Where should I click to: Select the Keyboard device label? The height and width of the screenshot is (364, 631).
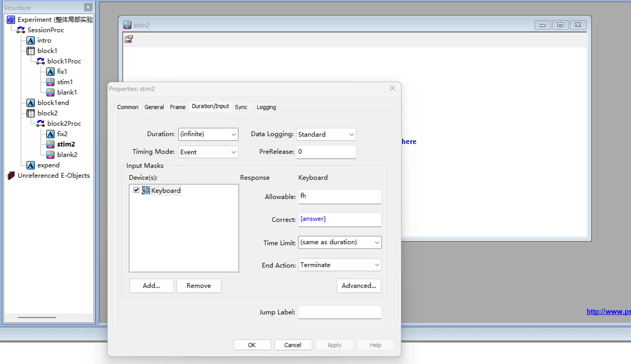pos(166,191)
